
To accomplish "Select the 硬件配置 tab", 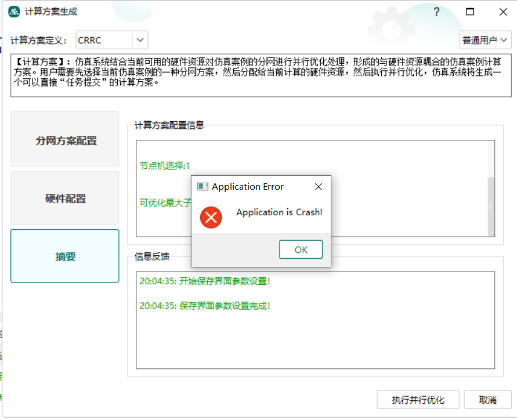I will pos(66,199).
